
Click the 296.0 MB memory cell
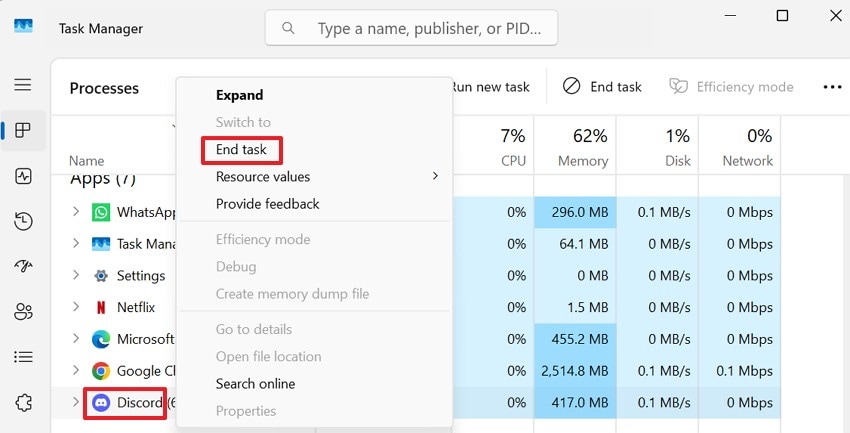pyautogui.click(x=575, y=212)
